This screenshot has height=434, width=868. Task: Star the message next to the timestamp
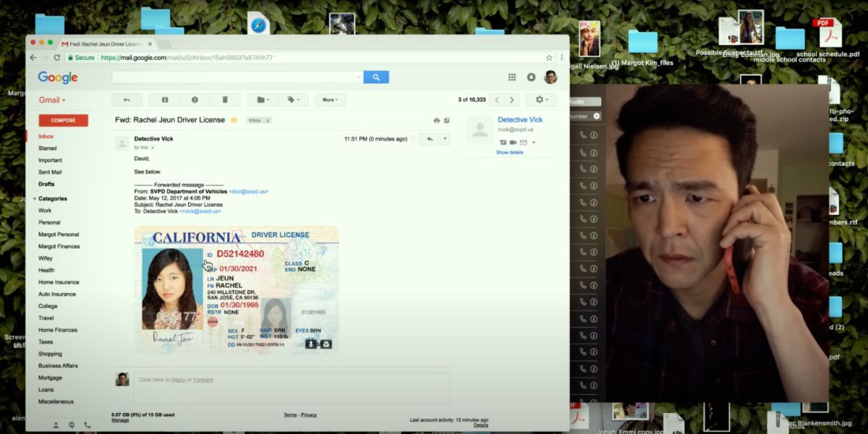[413, 139]
